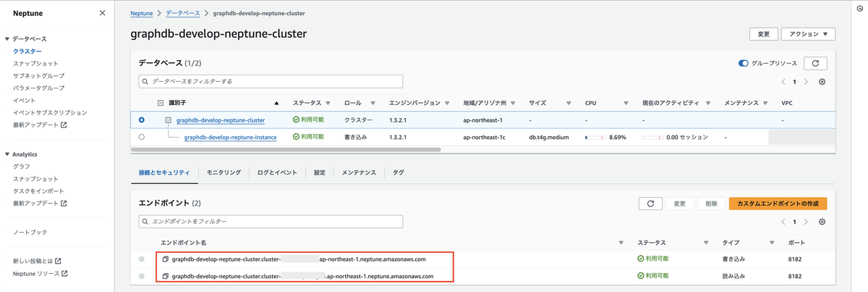Open graphdb-develop-neptune-instance link
The width and height of the screenshot is (868, 292).
[230, 137]
